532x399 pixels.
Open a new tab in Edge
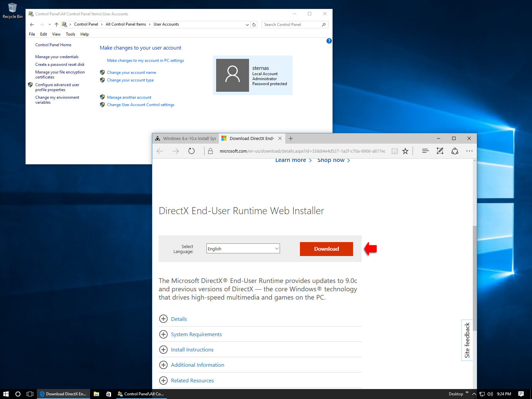[x=291, y=138]
